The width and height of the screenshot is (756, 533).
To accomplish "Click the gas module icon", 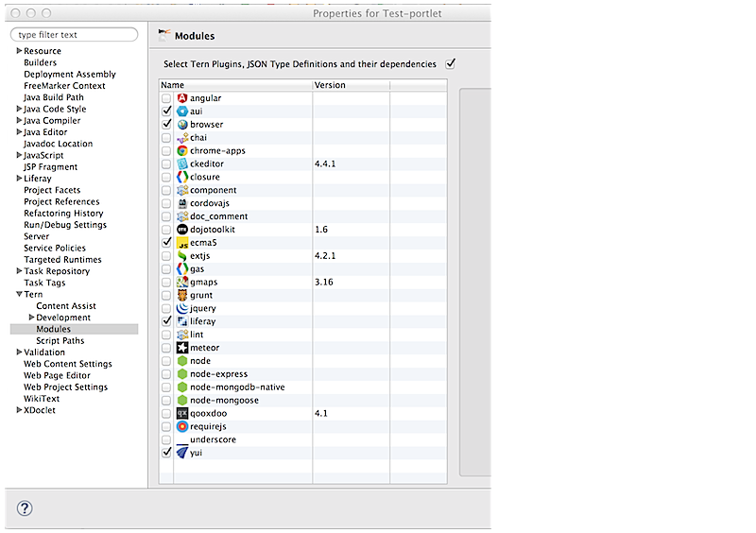I will 182,268.
